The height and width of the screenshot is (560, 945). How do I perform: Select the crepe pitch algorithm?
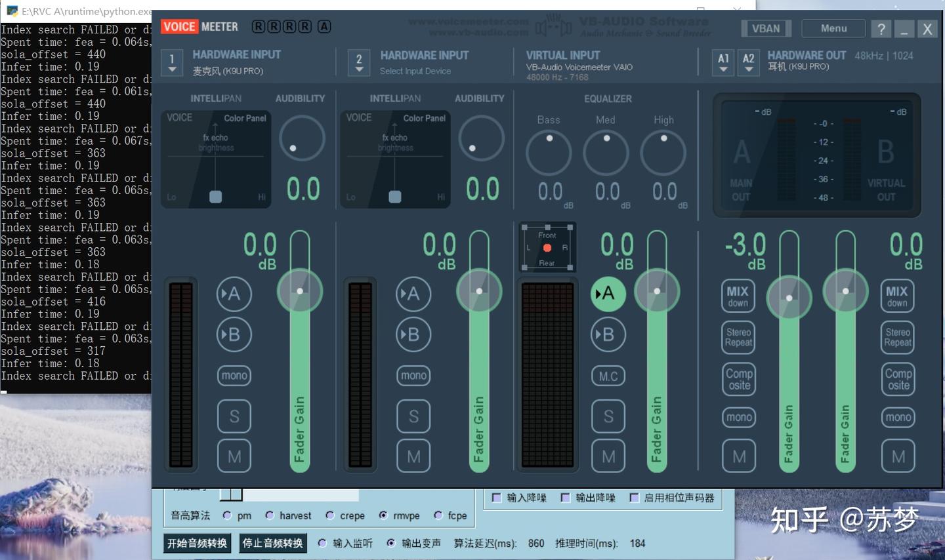(x=330, y=515)
